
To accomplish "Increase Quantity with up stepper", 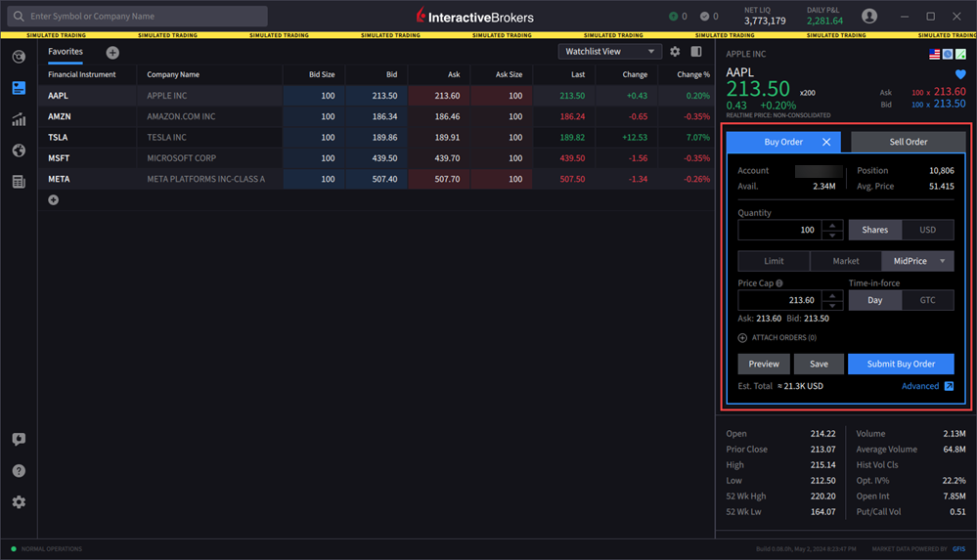I will point(832,225).
